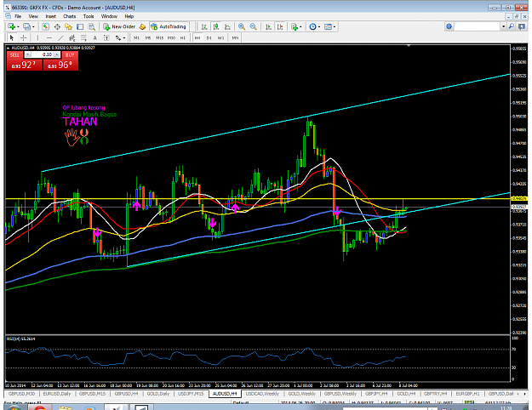Switch timeframe to D1
532x410 pixels.
[209, 37]
